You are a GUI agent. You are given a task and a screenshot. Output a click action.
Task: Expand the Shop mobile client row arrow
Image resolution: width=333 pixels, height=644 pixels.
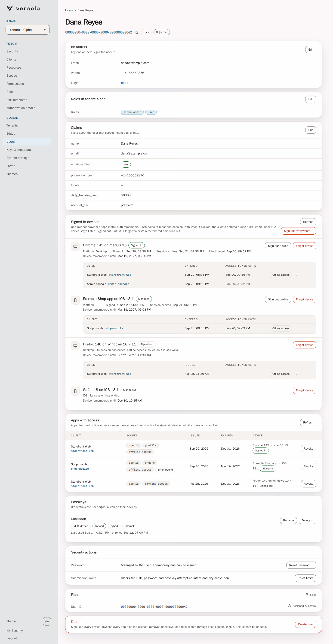pyautogui.click(x=297, y=328)
